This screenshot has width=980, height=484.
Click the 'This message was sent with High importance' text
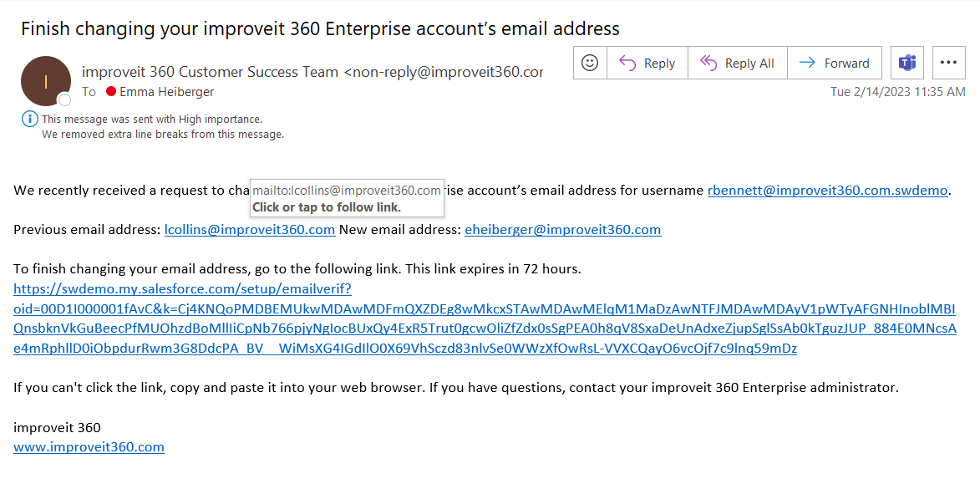pyautogui.click(x=152, y=119)
